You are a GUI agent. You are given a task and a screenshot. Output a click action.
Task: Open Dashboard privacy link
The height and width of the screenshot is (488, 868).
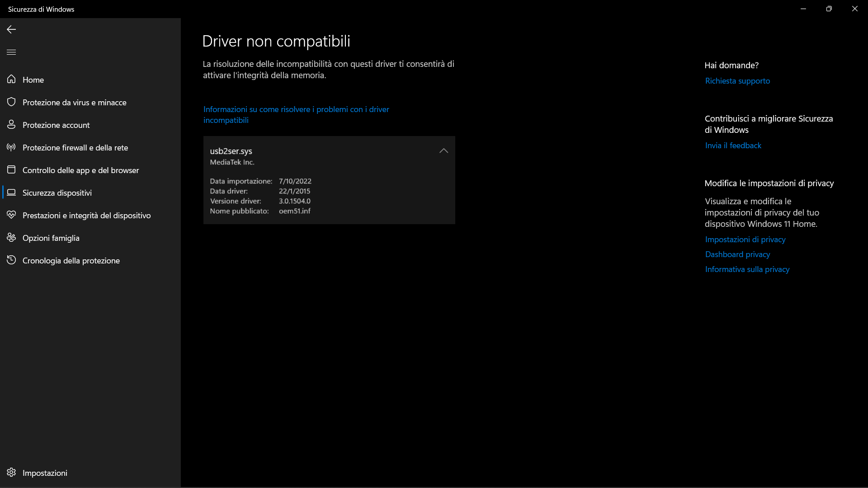[737, 254]
